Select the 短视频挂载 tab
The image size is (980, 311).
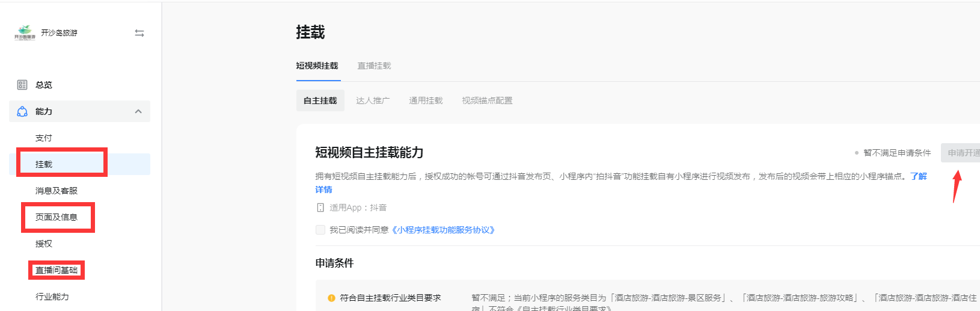(317, 66)
